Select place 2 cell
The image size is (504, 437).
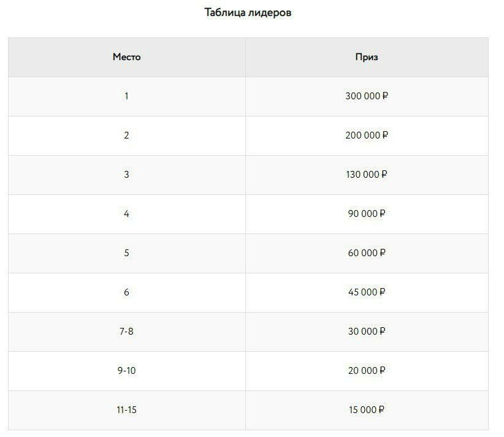[x=127, y=135]
